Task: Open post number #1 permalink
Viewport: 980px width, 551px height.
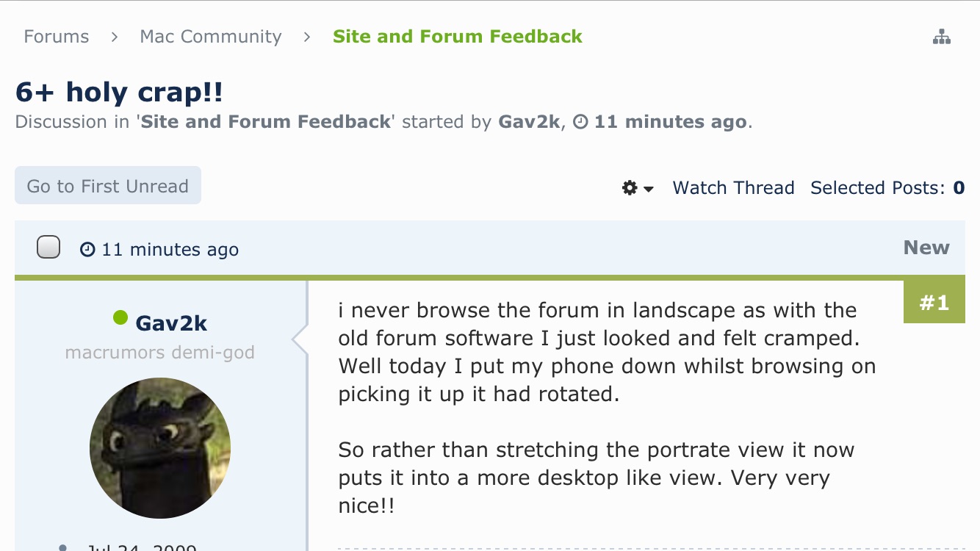Action: [x=934, y=302]
